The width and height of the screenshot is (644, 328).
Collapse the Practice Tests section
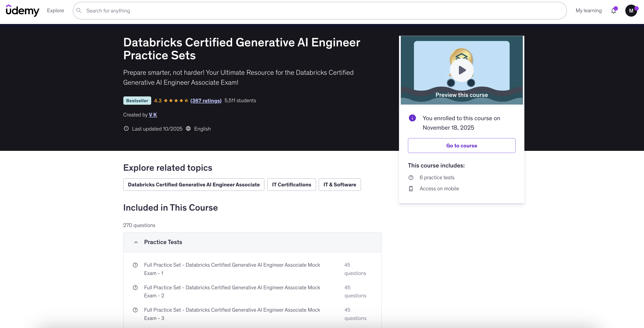(x=136, y=242)
